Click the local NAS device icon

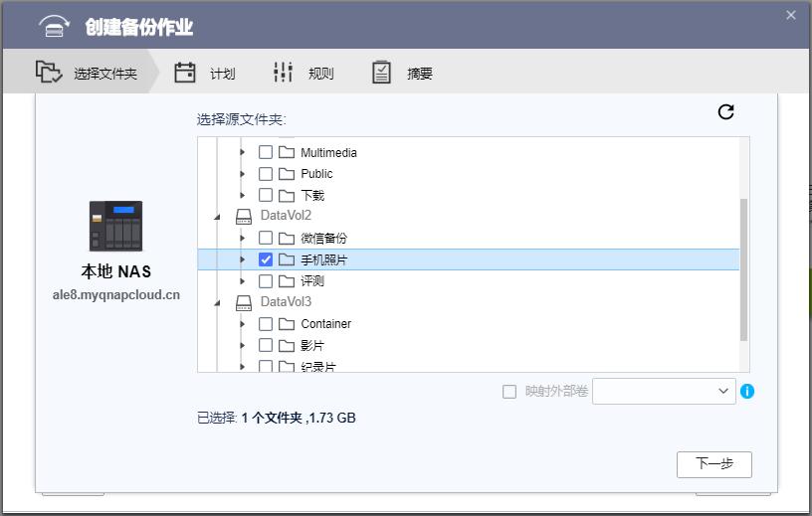coord(115,226)
